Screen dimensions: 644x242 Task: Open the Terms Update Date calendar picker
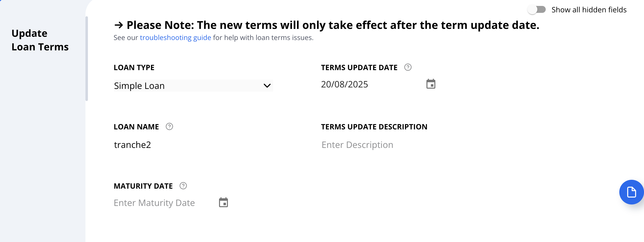pos(431,84)
